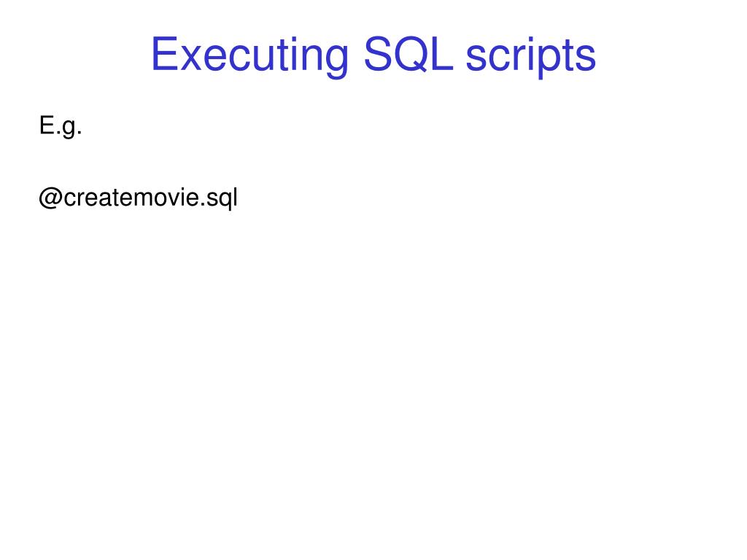
Task: Click the "Executing SQL scripts" slide title
Action: (373, 55)
